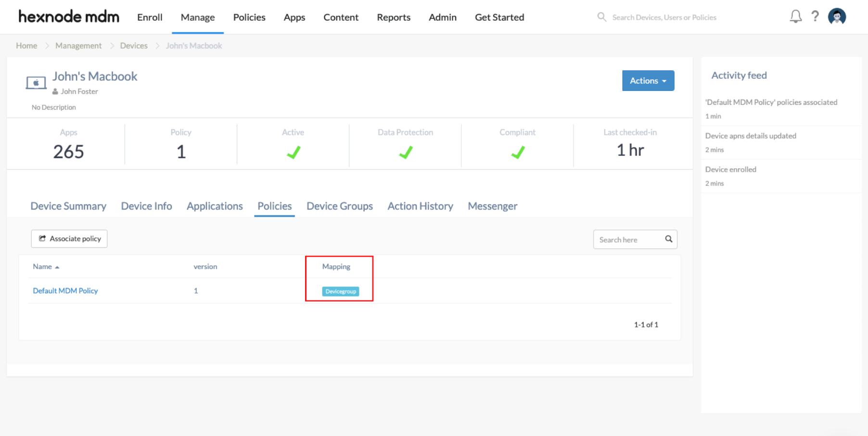
Task: Open the Reports menu
Action: click(394, 17)
